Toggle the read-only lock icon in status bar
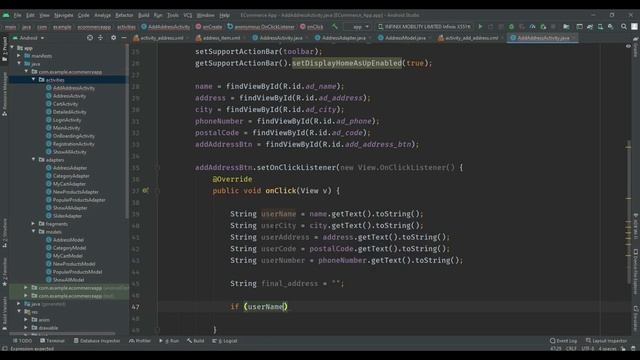640x360 pixels. pos(623,349)
